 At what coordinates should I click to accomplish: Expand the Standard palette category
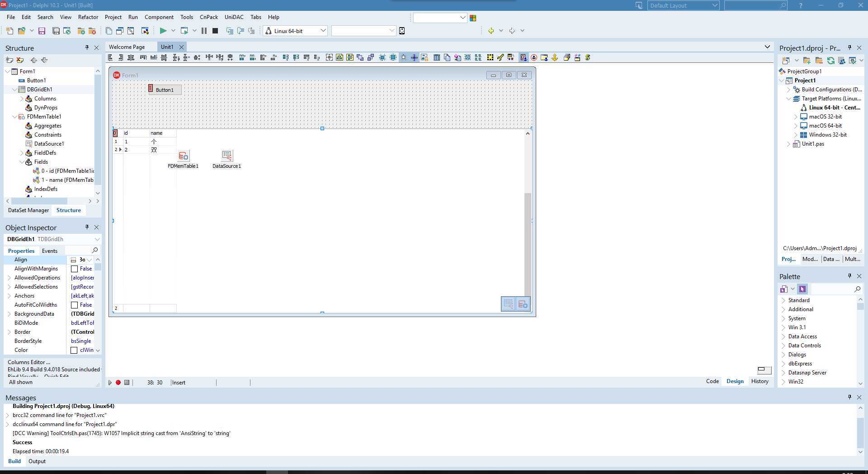783,300
